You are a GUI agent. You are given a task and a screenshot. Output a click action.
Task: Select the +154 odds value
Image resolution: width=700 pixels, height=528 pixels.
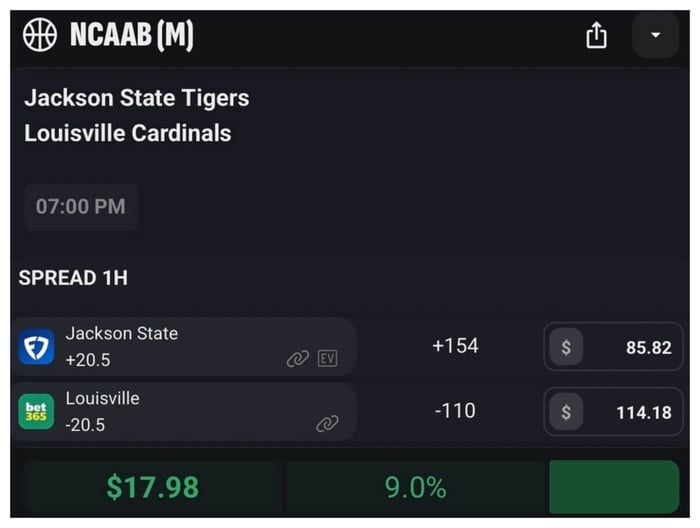(x=455, y=346)
